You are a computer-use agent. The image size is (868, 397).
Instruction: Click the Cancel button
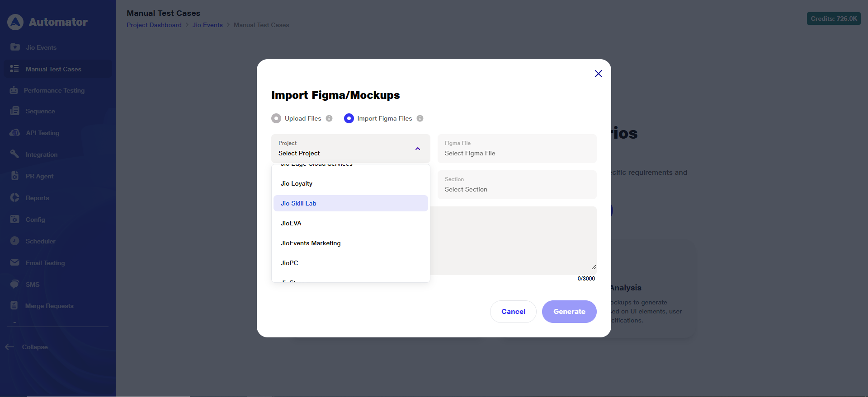click(513, 312)
